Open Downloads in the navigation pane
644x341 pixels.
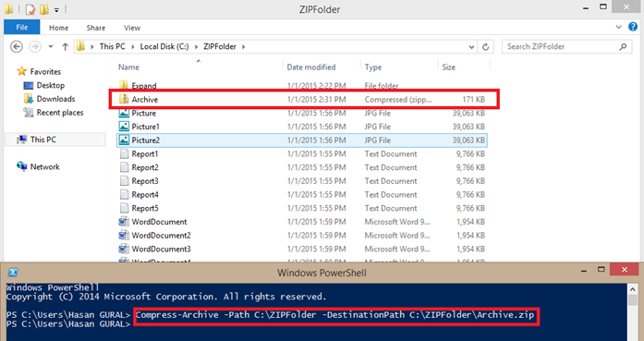55,99
